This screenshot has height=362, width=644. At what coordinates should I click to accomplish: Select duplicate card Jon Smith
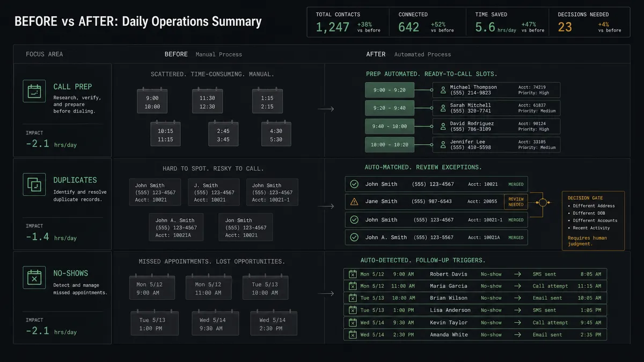click(x=246, y=227)
